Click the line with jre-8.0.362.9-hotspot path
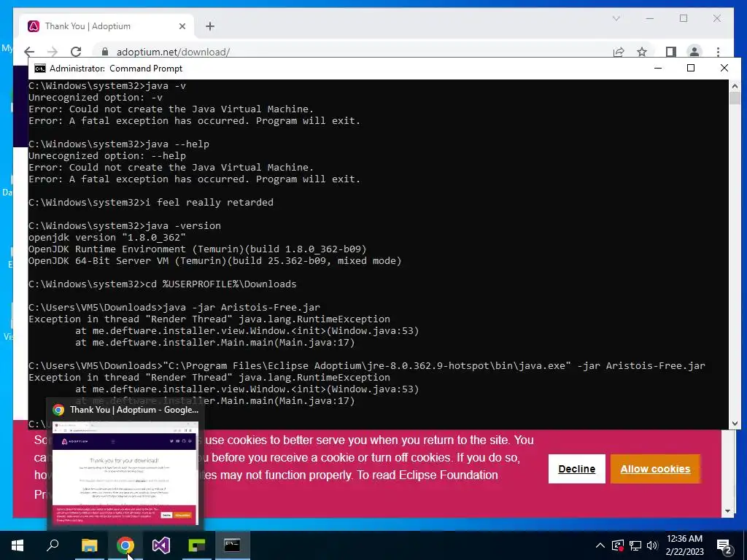The image size is (747, 560). tap(367, 366)
